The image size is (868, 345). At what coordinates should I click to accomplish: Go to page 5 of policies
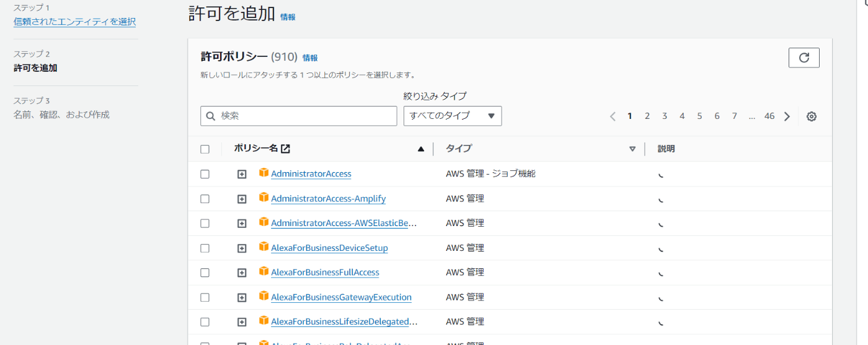coord(699,116)
